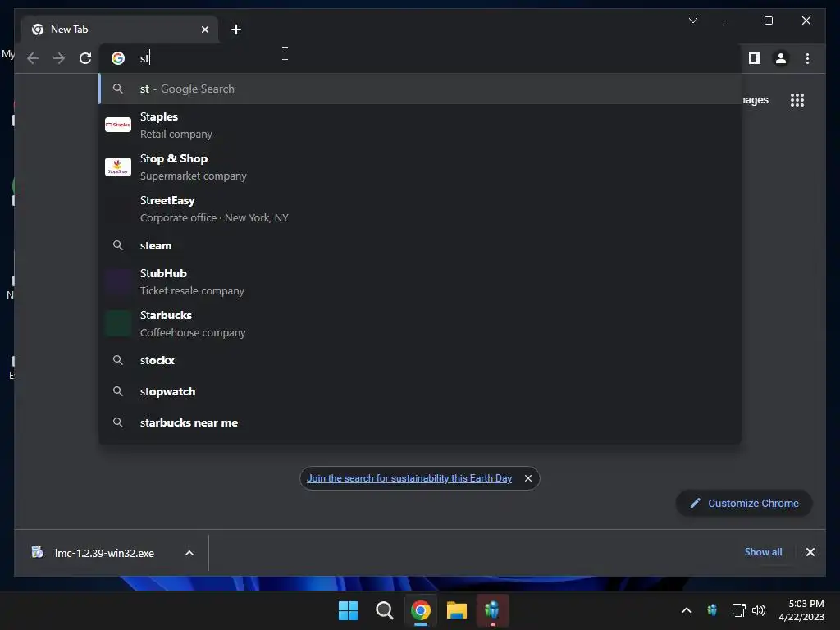Open the clock and date panel
The image size is (840, 630).
pyautogui.click(x=801, y=610)
